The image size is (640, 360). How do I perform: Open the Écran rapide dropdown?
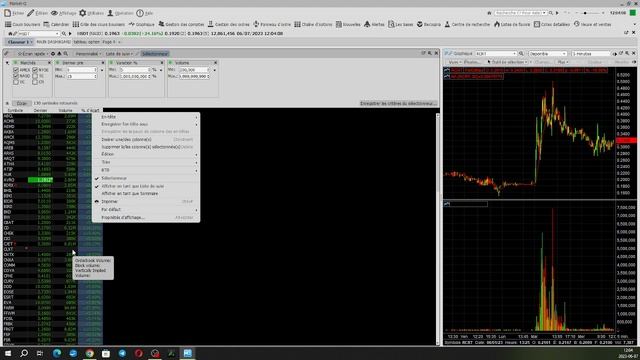pyautogui.click(x=33, y=53)
